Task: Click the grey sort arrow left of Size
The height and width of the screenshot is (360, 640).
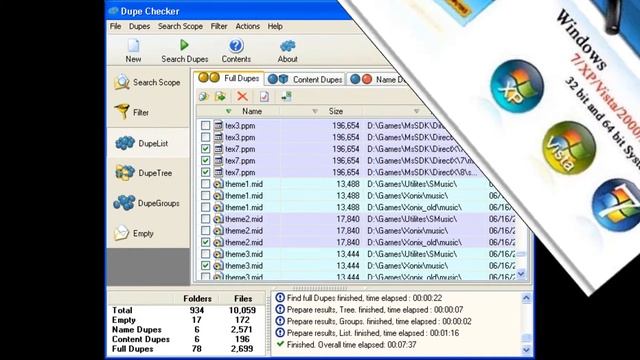Action: [x=315, y=111]
